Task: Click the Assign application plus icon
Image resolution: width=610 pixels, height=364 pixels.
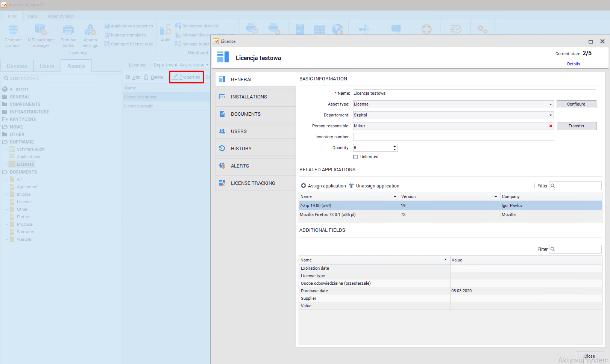Action: (x=303, y=186)
